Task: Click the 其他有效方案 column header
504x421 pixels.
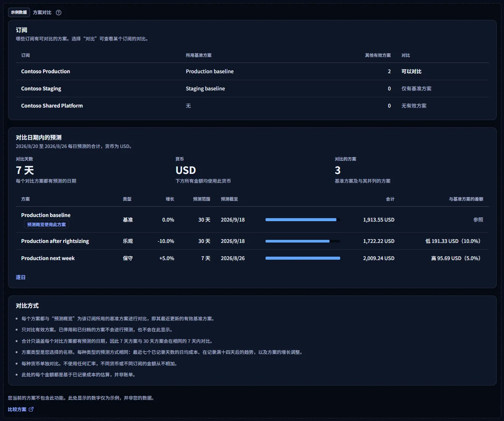Action: [x=378, y=55]
